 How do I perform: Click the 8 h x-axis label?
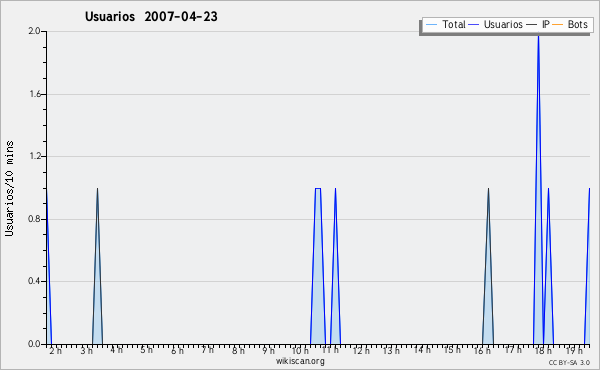click(238, 350)
